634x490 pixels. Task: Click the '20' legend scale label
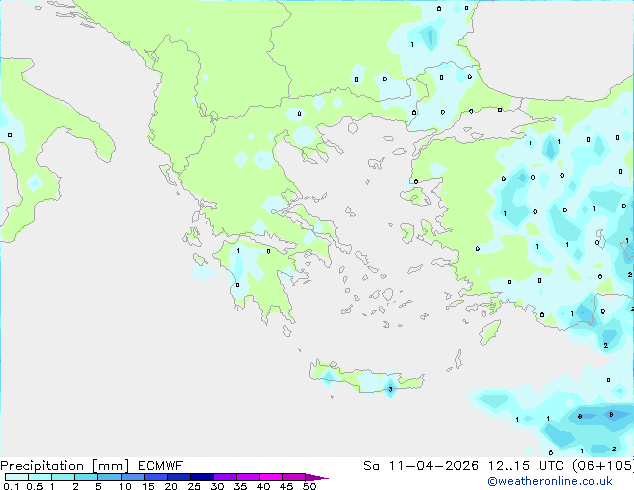tap(171, 486)
